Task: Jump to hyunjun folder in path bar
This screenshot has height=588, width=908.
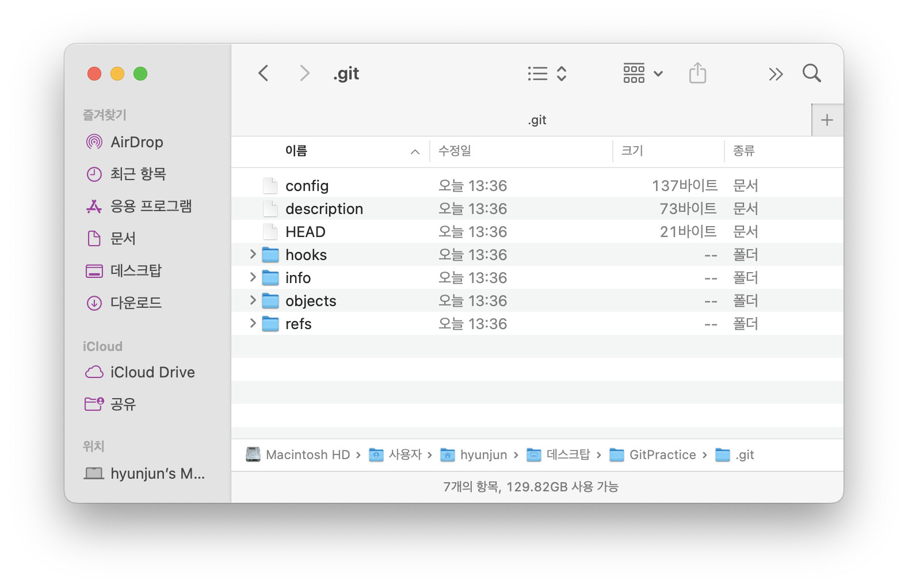Action: 474,455
